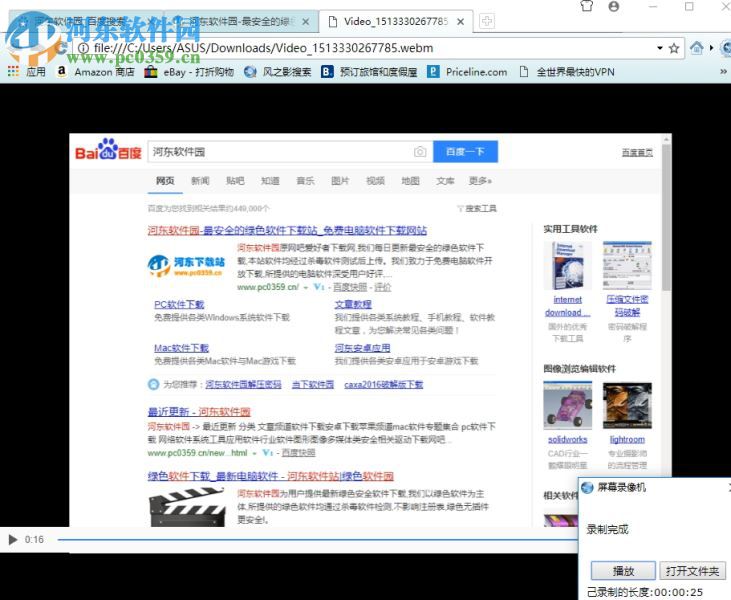The width and height of the screenshot is (731, 600).
Task: Select the 贴吧 search tab
Action: pyautogui.click(x=235, y=181)
